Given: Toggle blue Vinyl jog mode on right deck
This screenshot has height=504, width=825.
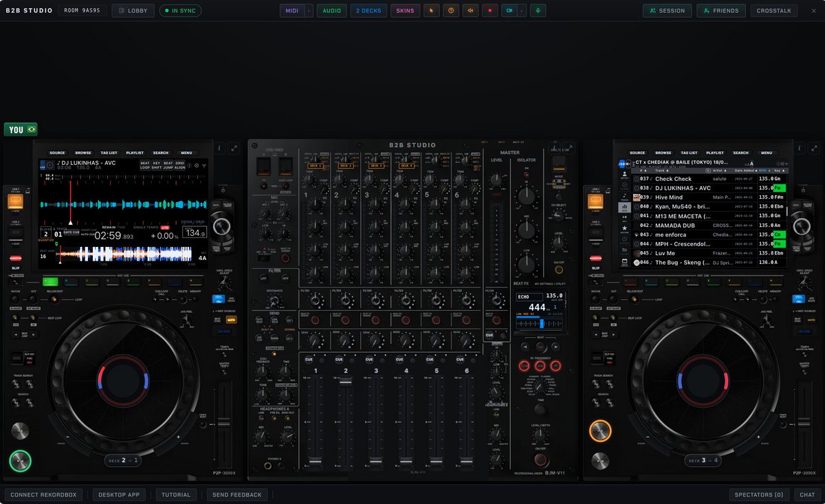Looking at the screenshot, I should tap(798, 298).
